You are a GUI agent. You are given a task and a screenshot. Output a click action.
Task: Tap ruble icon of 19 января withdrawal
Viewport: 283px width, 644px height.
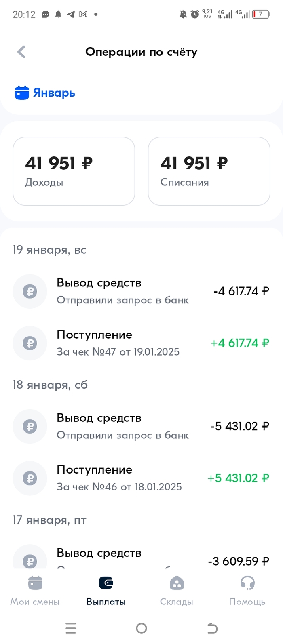[x=30, y=291]
